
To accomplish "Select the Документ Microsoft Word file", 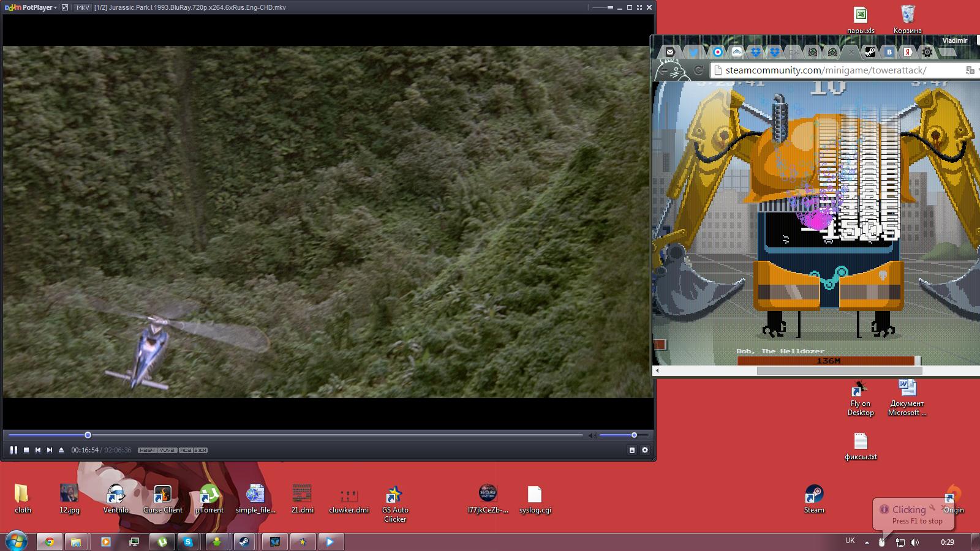I will [907, 398].
